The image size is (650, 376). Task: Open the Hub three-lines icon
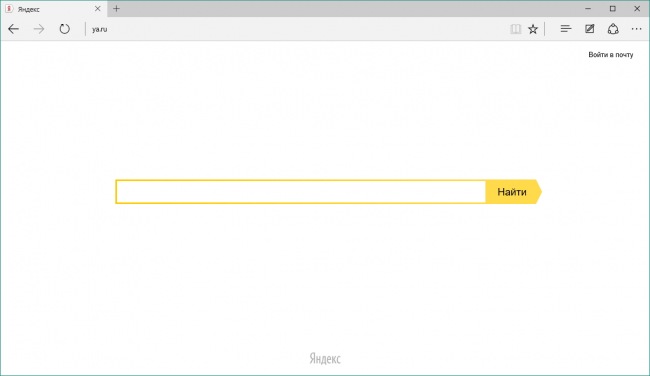(x=565, y=29)
